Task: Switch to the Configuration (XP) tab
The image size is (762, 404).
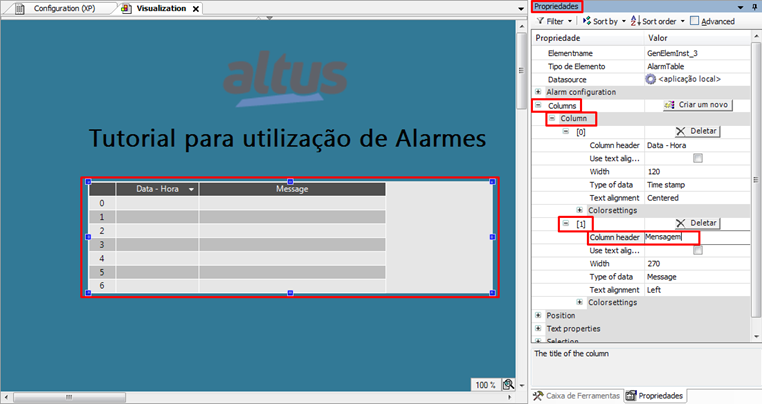Action: (x=64, y=8)
